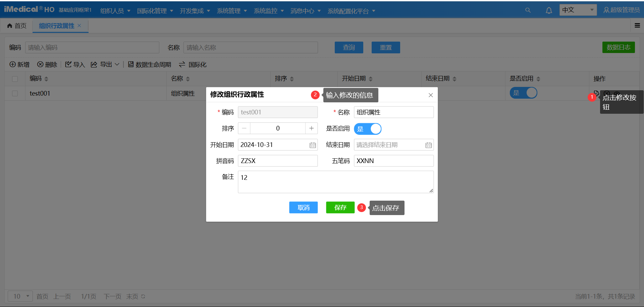Open the 数据日志 button

(619, 47)
